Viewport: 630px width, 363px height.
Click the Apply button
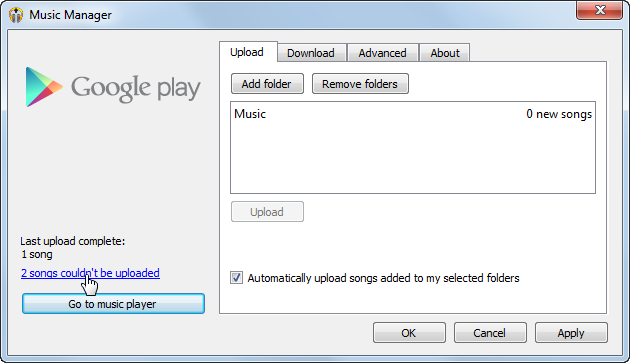point(571,332)
